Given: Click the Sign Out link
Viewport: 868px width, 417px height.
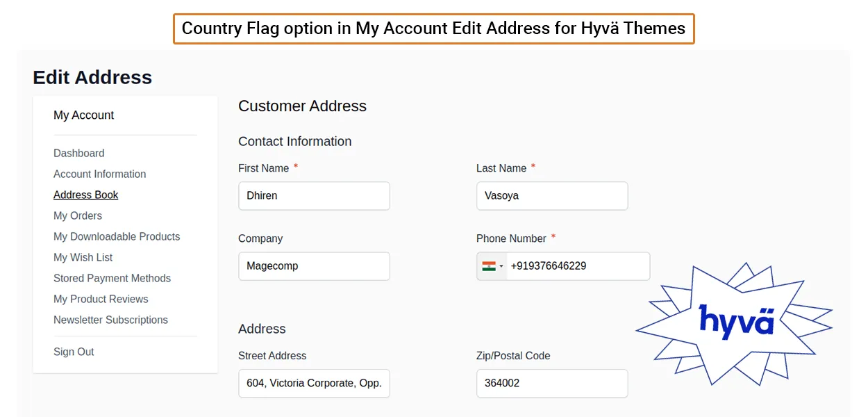Looking at the screenshot, I should [74, 352].
